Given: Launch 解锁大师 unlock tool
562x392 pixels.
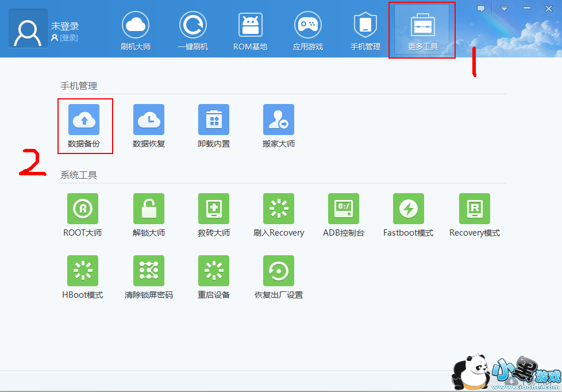Looking at the screenshot, I should (x=149, y=215).
